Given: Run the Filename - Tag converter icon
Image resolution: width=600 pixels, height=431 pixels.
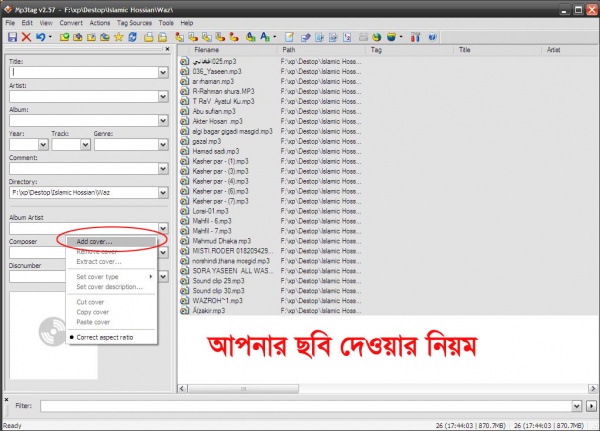Looking at the screenshot, I should (193, 37).
